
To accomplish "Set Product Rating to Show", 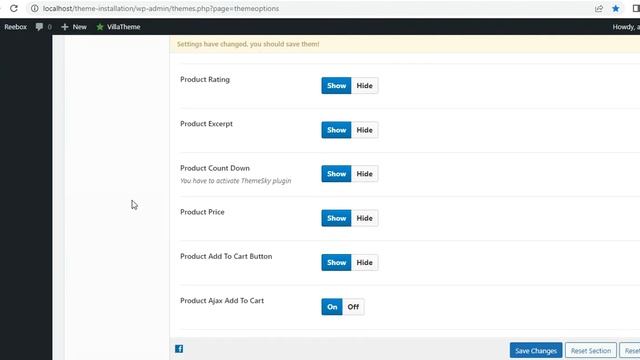I will pos(336,86).
